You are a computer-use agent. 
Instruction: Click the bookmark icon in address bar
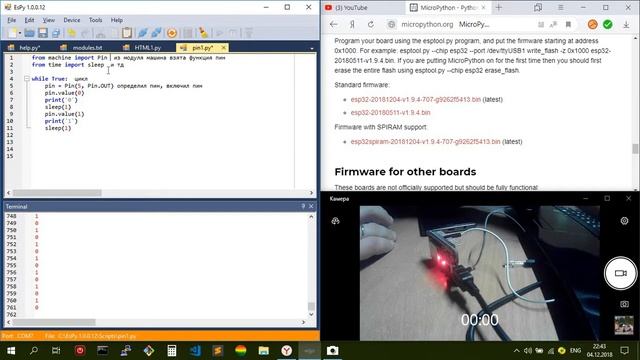568,24
